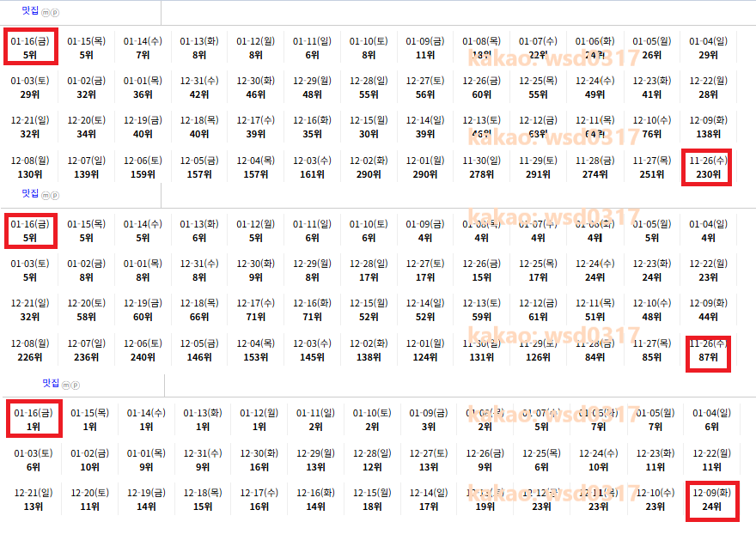Click the 'p' icon beside the first 맛집 link
This screenshot has height=534, width=756.
55,13
